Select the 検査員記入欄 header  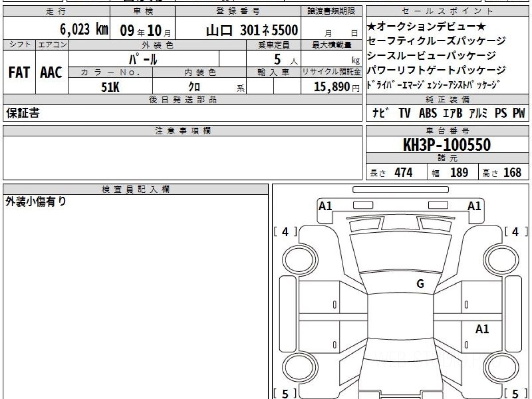click(x=136, y=189)
